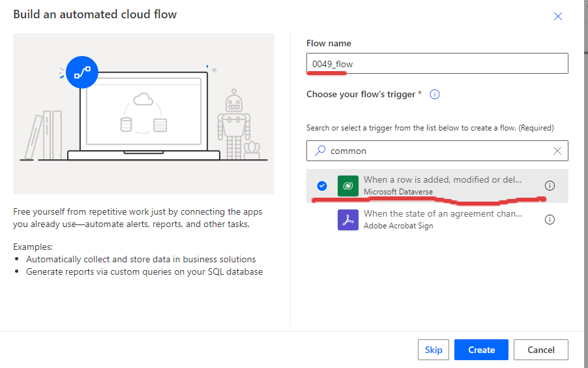Screen dimensions: 588x368
Task: Select When a row is added, modified trigger
Action: tap(437, 185)
